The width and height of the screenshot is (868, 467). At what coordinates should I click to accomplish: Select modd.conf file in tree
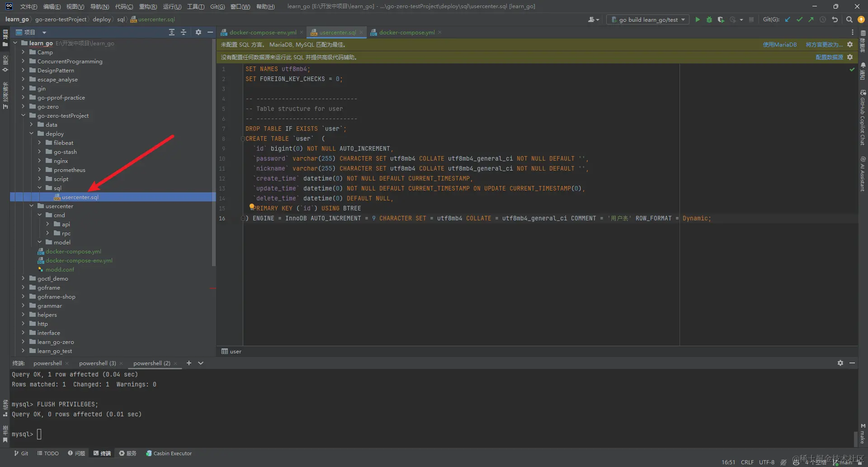tap(60, 269)
